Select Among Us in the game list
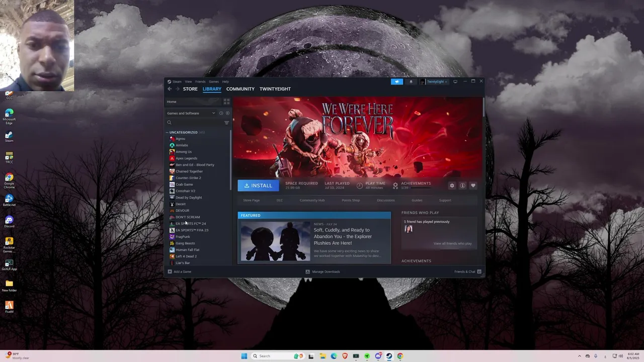The width and height of the screenshot is (644, 362). pos(184,152)
